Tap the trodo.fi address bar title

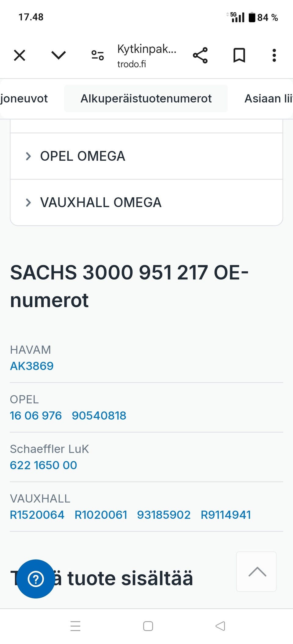[146, 55]
